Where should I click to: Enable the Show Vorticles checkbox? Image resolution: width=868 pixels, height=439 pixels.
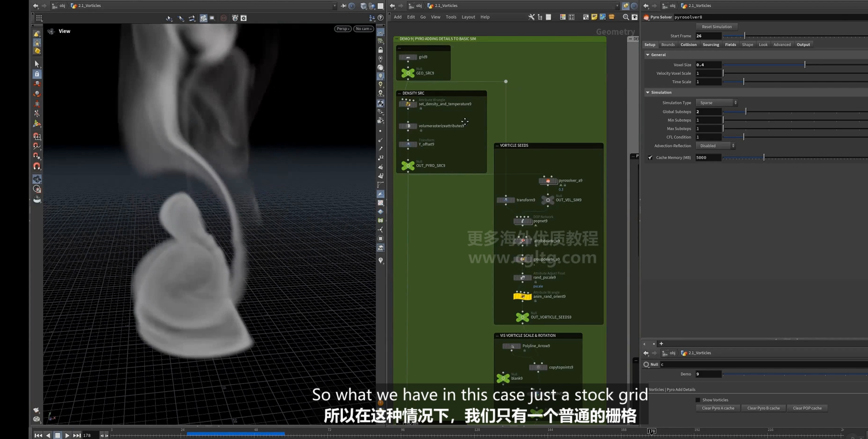click(x=698, y=400)
